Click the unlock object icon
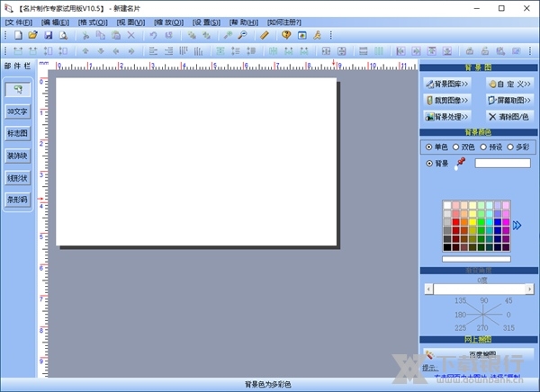Image resolution: width=540 pixels, height=392 pixels. click(x=485, y=51)
